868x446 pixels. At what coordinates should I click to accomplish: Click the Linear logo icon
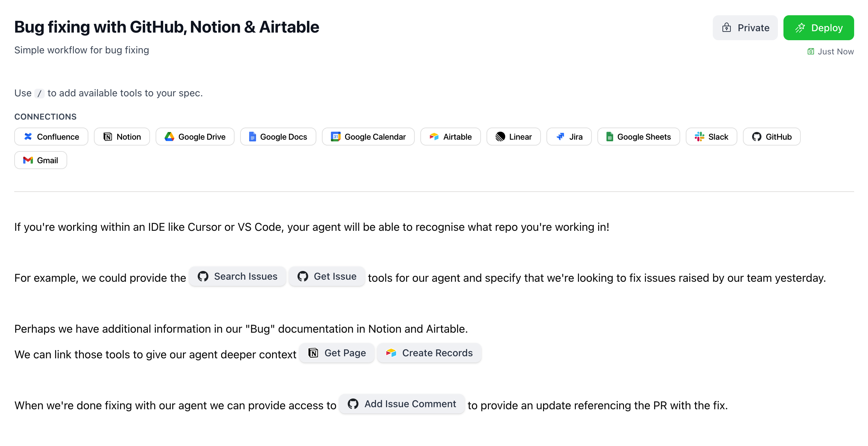click(x=500, y=137)
